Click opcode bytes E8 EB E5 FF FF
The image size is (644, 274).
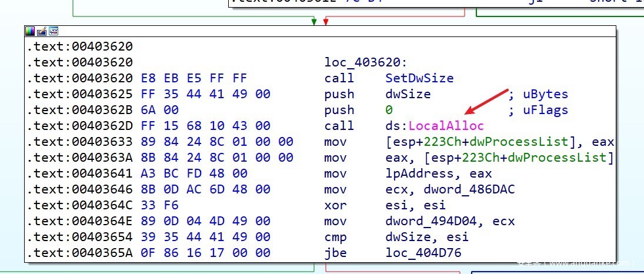(194, 78)
